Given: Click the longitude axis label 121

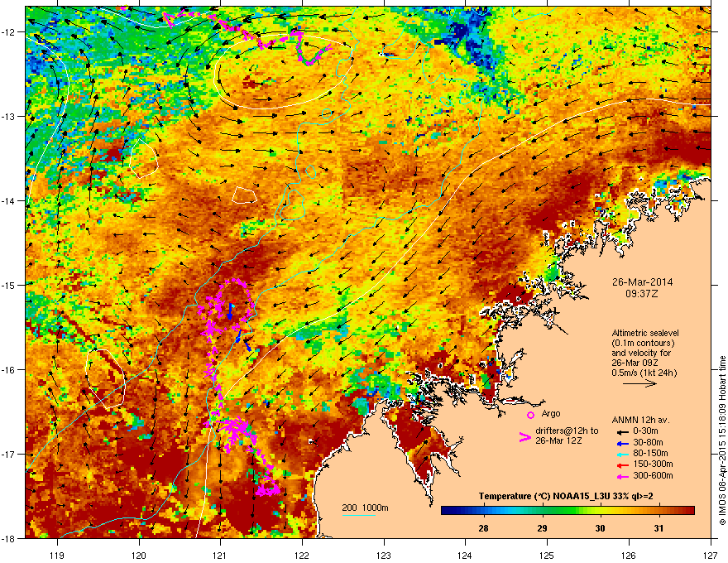Looking at the screenshot, I should [x=220, y=555].
